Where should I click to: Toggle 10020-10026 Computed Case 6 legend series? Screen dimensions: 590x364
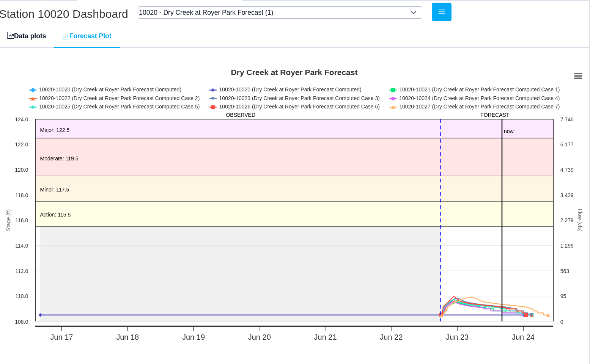click(294, 107)
